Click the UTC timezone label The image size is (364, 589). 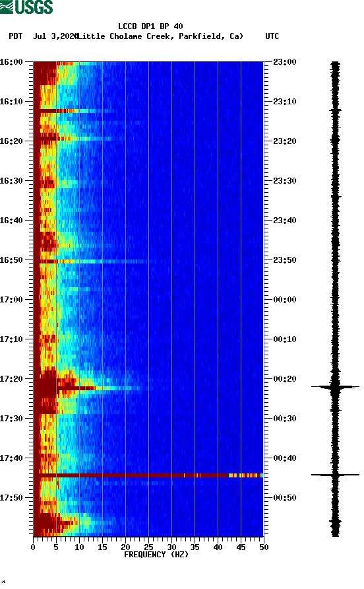tap(272, 36)
